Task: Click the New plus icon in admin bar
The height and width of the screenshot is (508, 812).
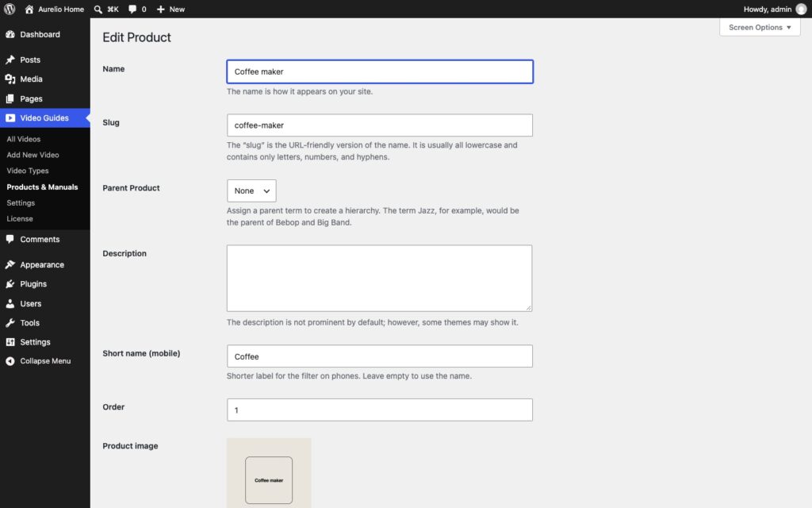Action: [160, 10]
